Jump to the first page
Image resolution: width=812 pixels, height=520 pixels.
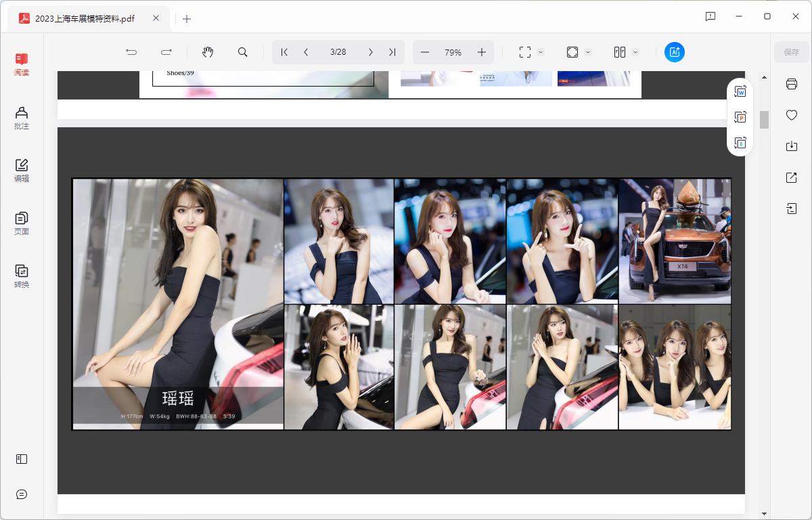[x=285, y=52]
